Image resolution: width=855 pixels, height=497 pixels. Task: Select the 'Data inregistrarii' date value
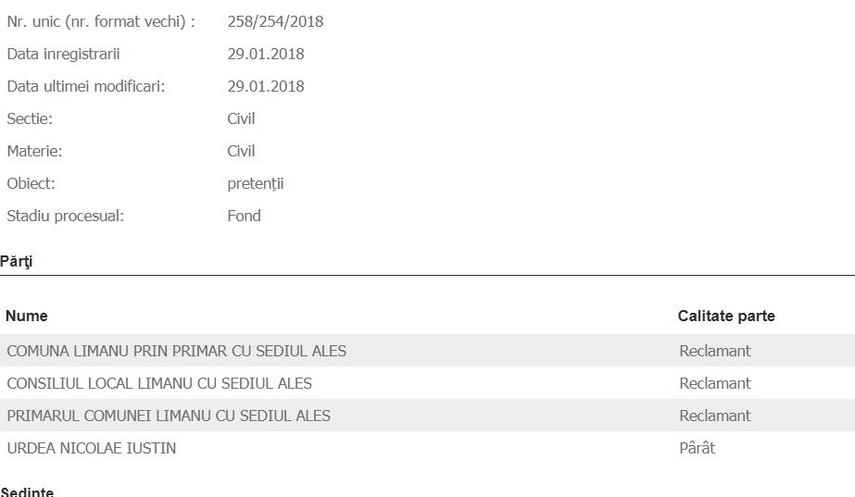(x=266, y=54)
